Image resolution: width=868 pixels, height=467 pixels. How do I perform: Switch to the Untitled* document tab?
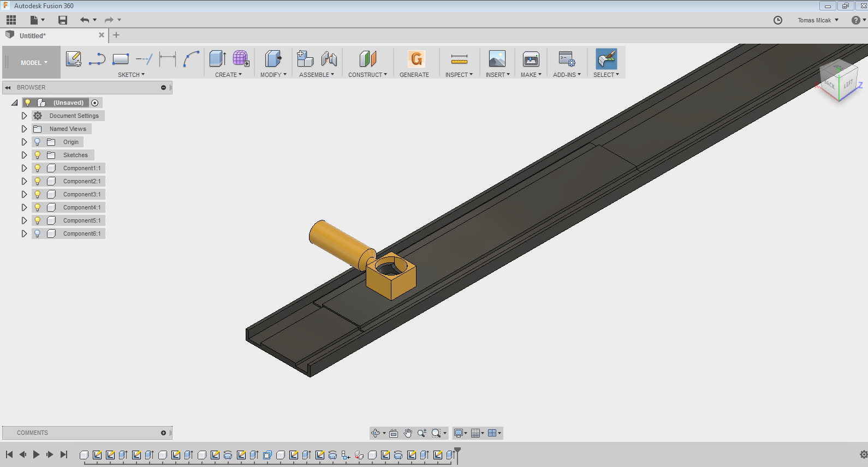pyautogui.click(x=33, y=35)
